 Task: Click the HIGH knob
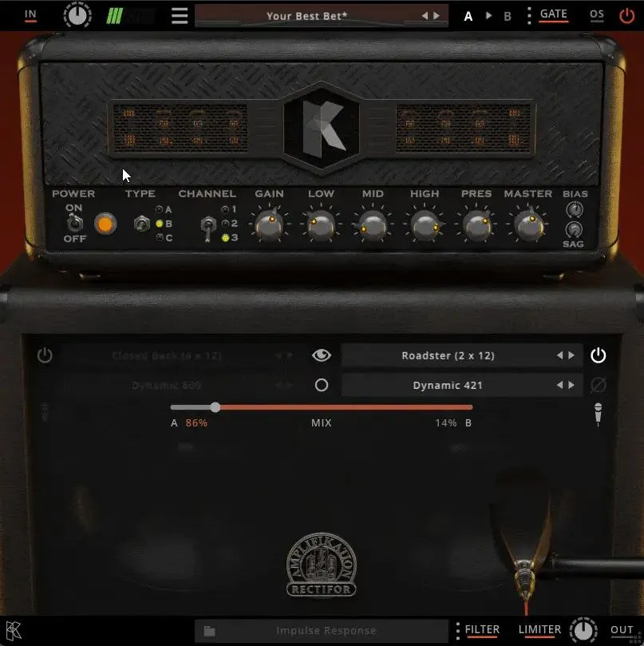pyautogui.click(x=425, y=225)
